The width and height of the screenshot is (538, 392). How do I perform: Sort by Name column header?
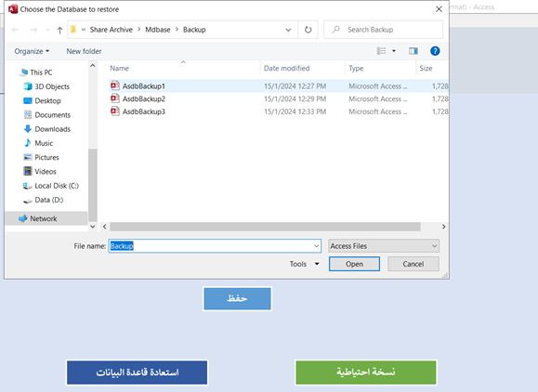(119, 68)
